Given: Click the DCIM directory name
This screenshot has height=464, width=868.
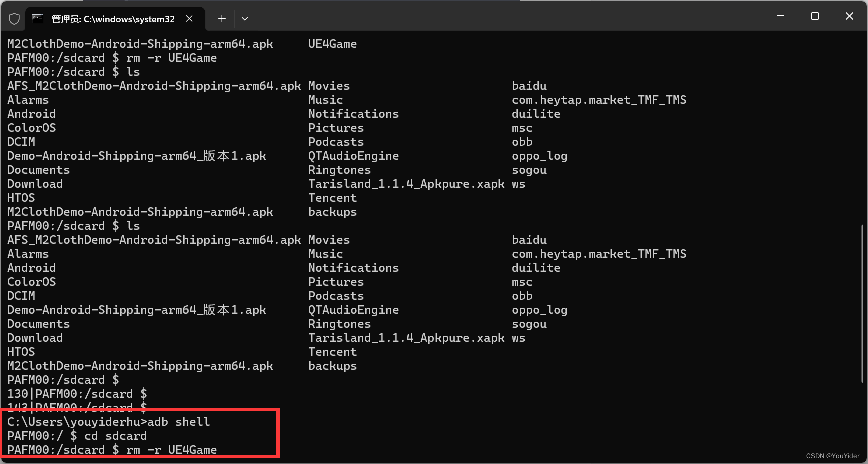Looking at the screenshot, I should (21, 142).
